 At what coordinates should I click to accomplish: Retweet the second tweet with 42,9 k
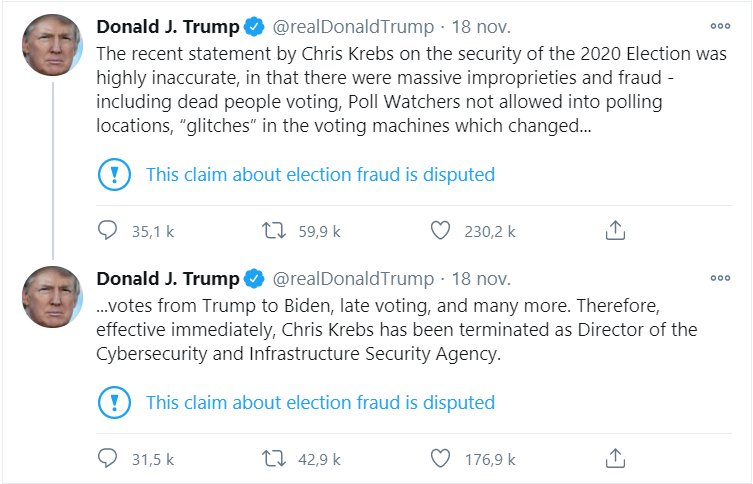(272, 459)
